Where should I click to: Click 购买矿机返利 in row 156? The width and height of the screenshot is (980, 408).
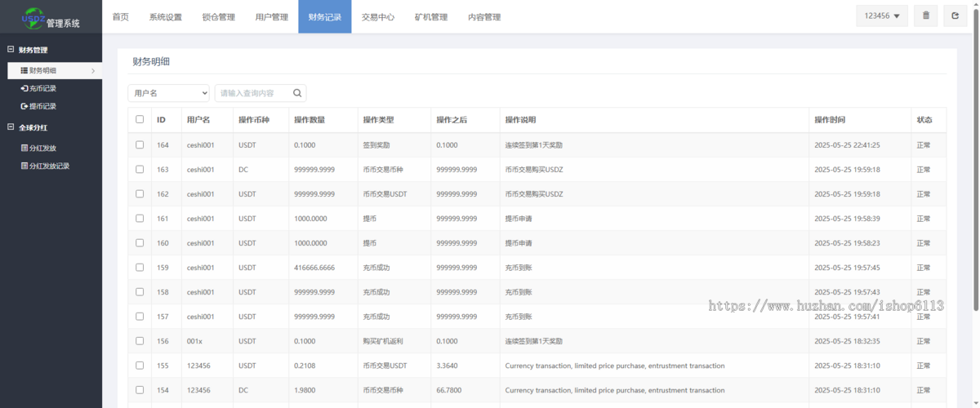click(383, 341)
